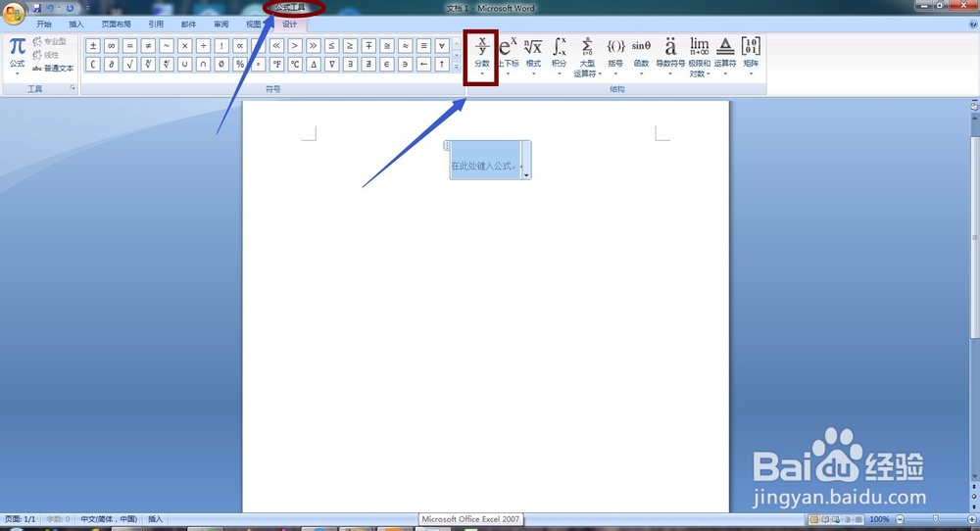Open the 极限和对数 limit and log menu
980x531 pixels.
coord(699,56)
